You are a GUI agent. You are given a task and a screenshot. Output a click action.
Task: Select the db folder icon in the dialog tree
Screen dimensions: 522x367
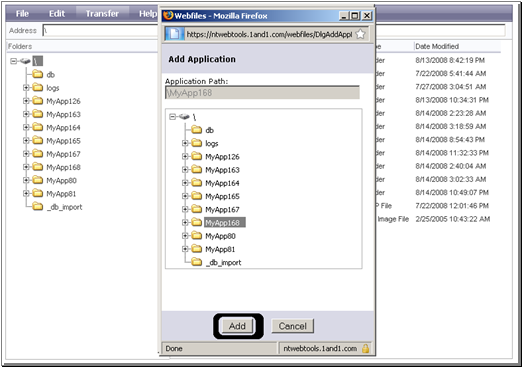pyautogui.click(x=197, y=130)
